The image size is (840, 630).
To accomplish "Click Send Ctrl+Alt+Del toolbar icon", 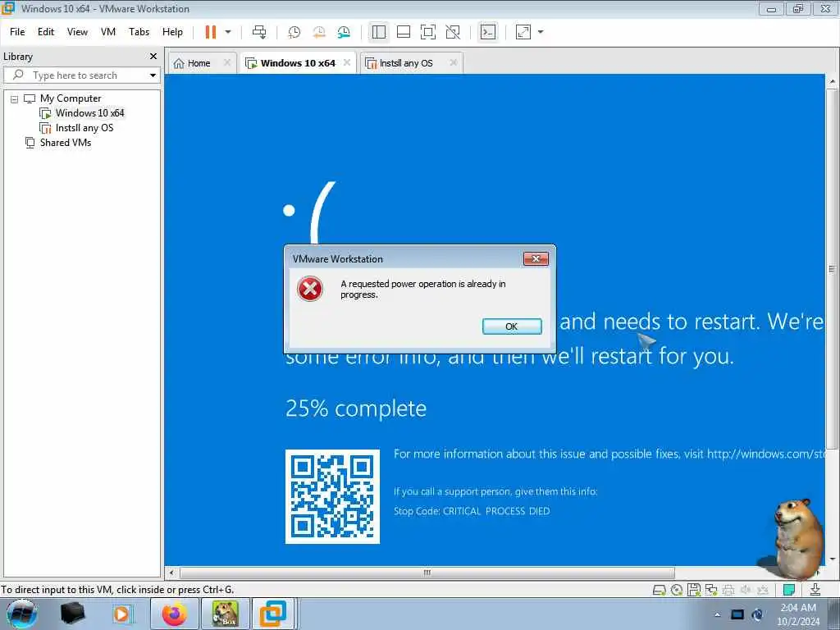I will pyautogui.click(x=259, y=32).
